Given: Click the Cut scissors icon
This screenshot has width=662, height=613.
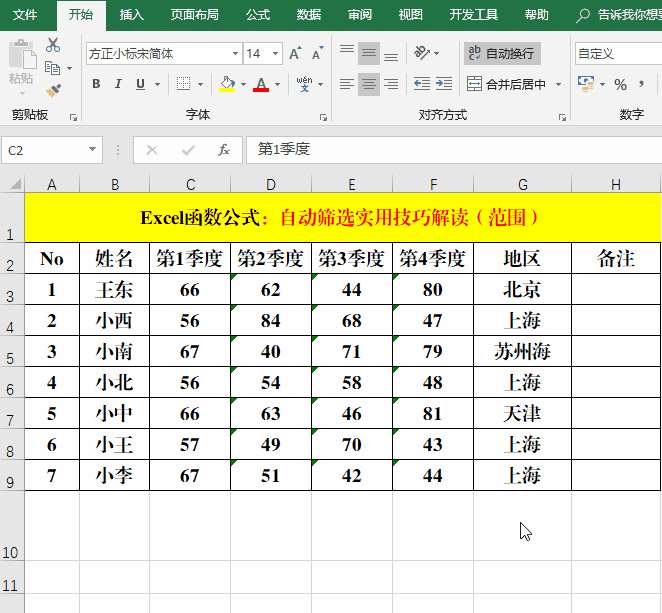Looking at the screenshot, I should tap(53, 46).
